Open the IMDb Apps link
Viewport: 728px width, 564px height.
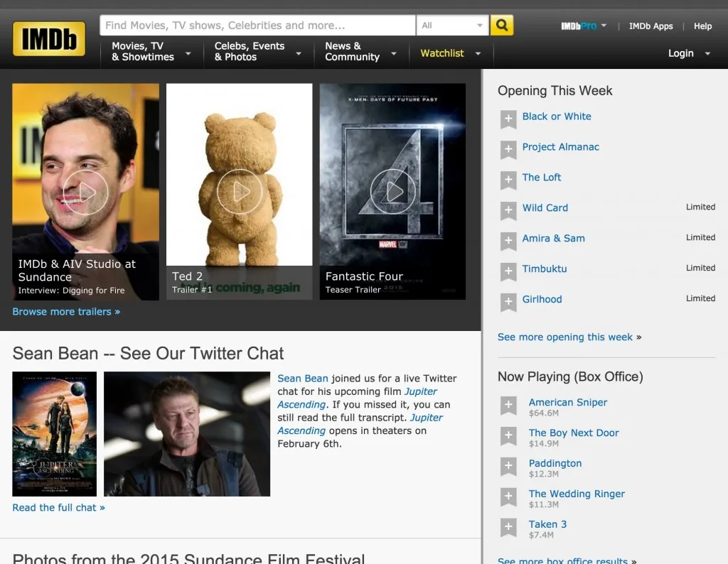651,26
